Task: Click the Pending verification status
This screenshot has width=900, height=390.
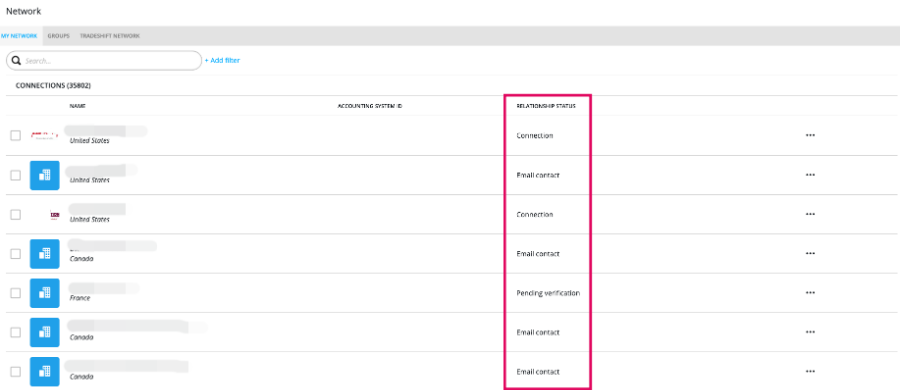Action: point(548,293)
